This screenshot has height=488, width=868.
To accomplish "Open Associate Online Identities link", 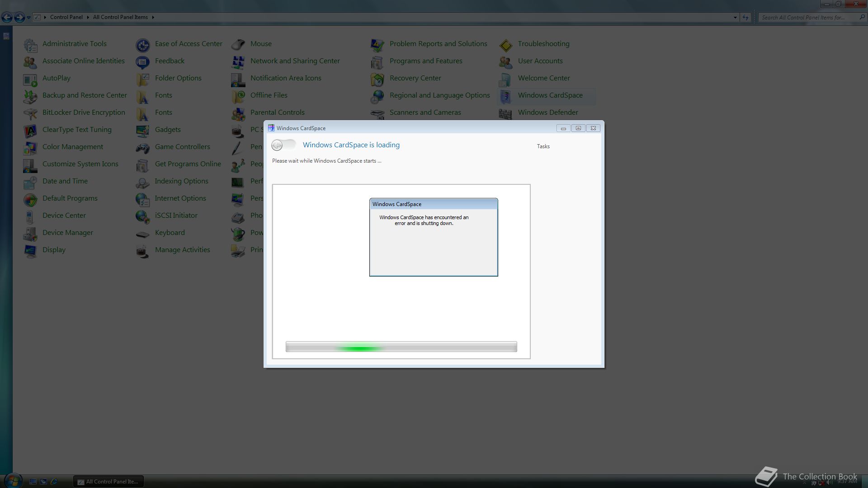I will [84, 61].
